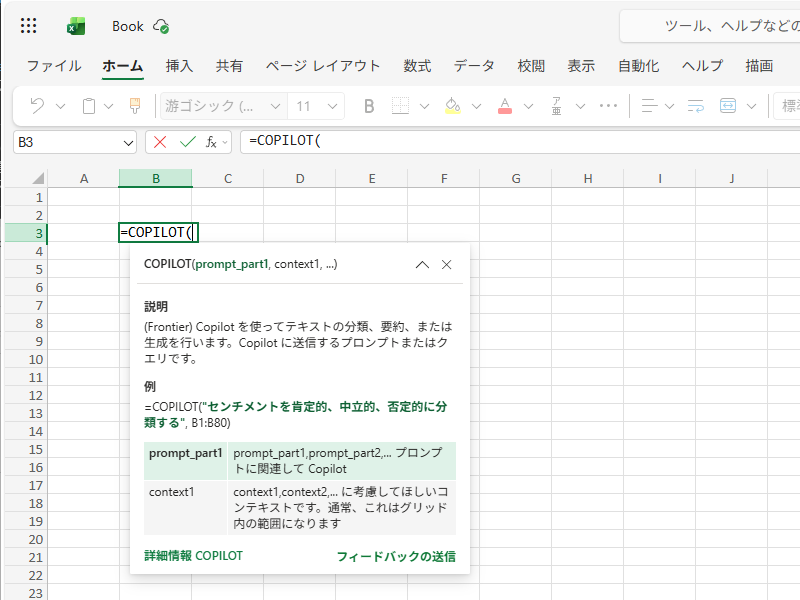Select row 12 header
The image size is (800, 600).
[x=26, y=395]
